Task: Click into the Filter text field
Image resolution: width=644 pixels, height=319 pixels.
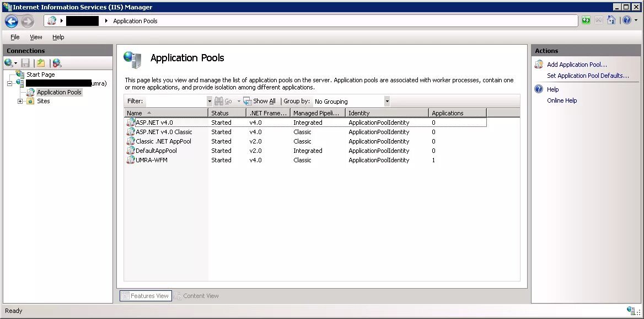Action: 176,101
